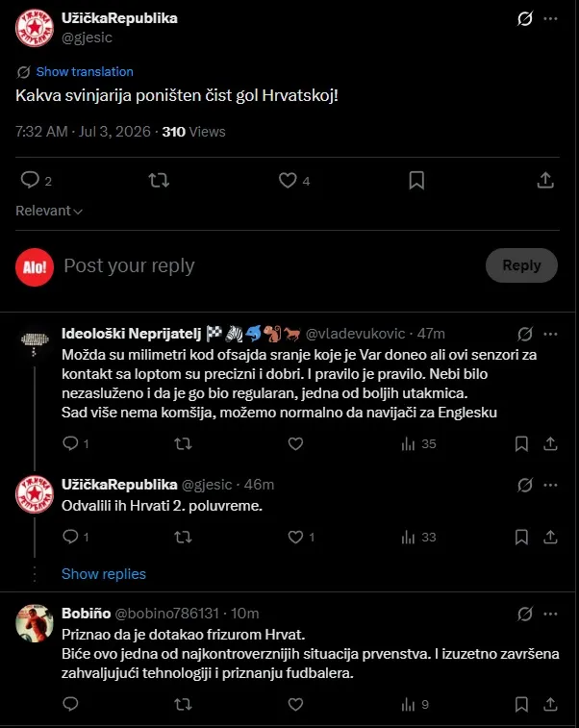579x728 pixels.
Task: Repost the main UžičkaRepublika post
Action: 159,180
